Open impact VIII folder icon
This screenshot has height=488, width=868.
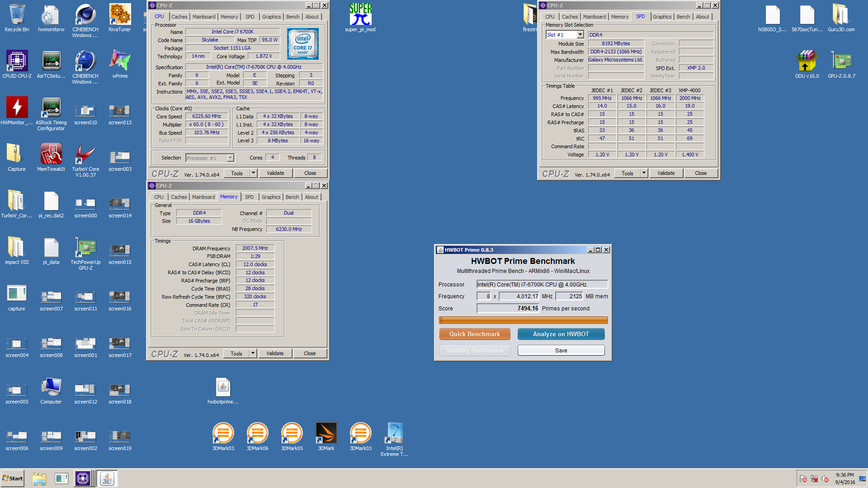[17, 251]
